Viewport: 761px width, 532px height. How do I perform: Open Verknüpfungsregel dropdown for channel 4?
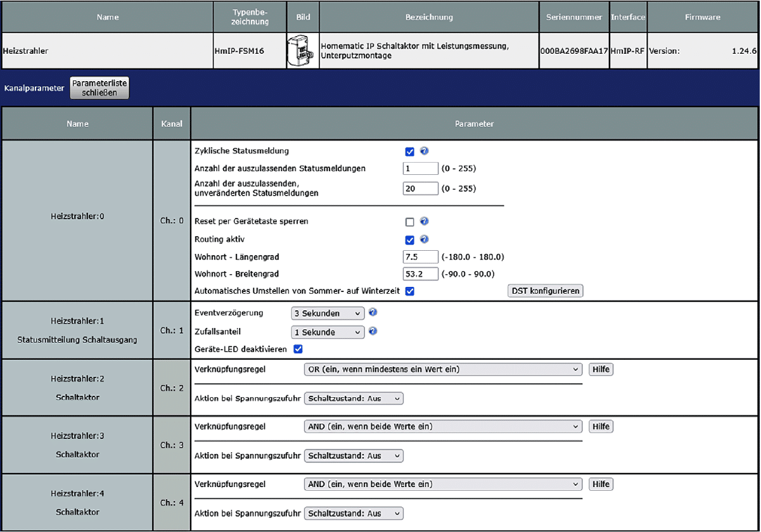[443, 484]
